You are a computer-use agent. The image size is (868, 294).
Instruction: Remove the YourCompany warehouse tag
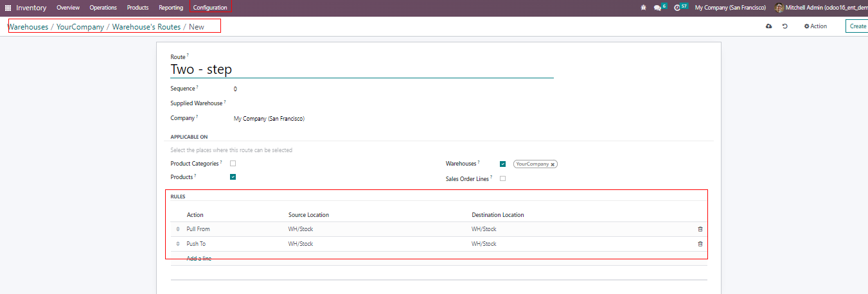click(553, 164)
